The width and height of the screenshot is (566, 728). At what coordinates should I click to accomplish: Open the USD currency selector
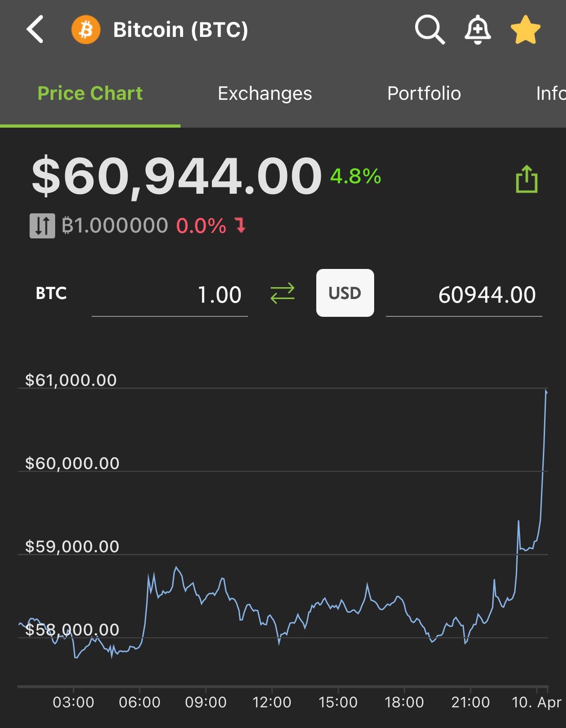pos(345,293)
